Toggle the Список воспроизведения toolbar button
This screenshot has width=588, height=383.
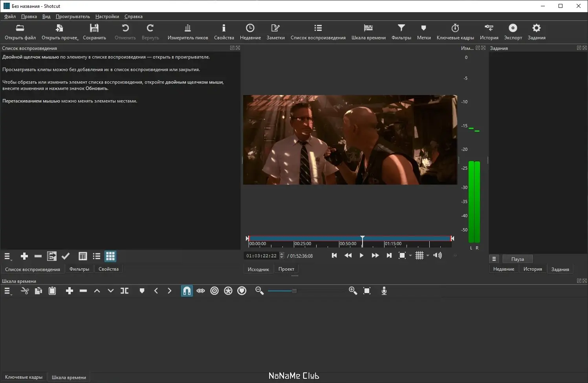coord(318,32)
